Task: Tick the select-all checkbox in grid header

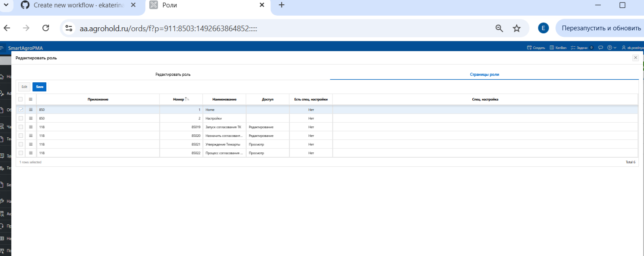Action: point(21,99)
